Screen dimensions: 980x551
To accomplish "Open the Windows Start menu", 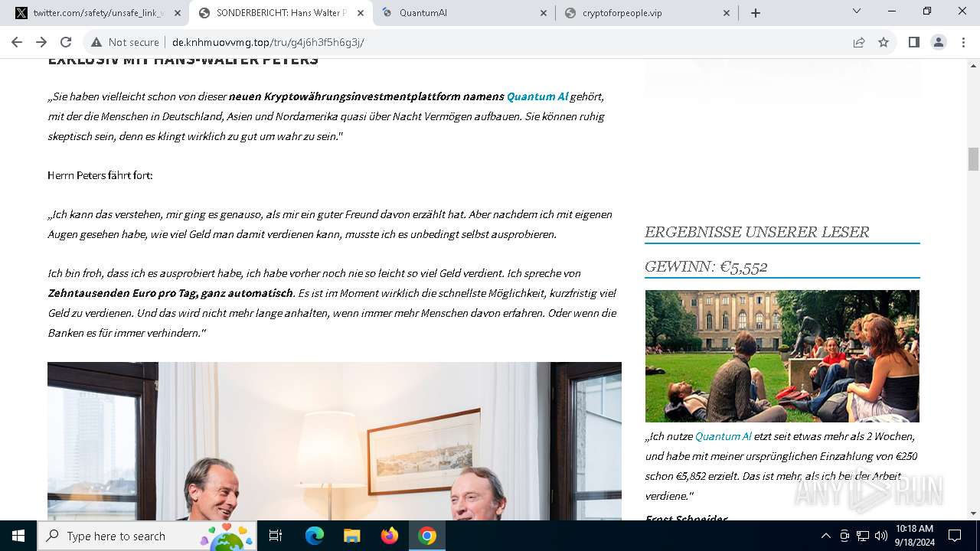I will click(18, 536).
